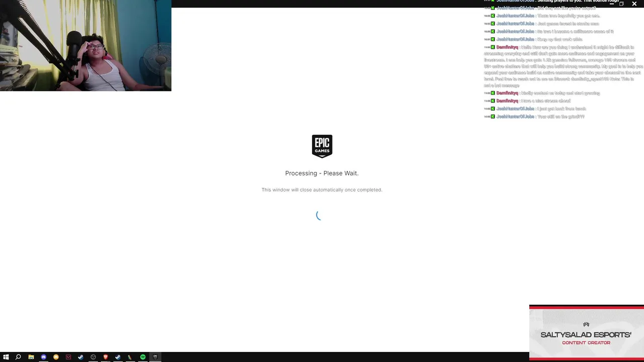Click the blue loading spinner
Screen dimensions: 644x362
pyautogui.click(x=319, y=215)
